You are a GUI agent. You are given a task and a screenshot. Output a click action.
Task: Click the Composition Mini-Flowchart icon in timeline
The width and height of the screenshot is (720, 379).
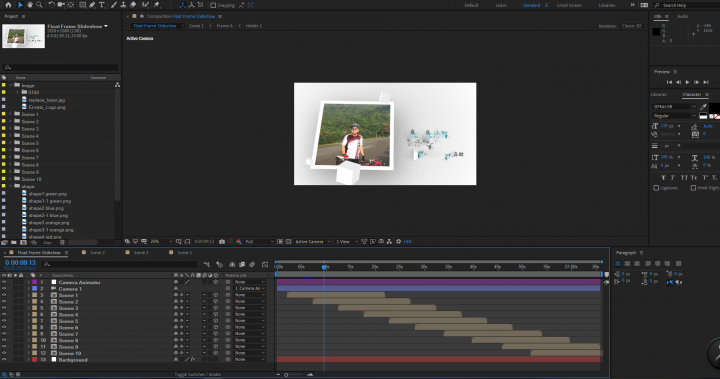207,264
